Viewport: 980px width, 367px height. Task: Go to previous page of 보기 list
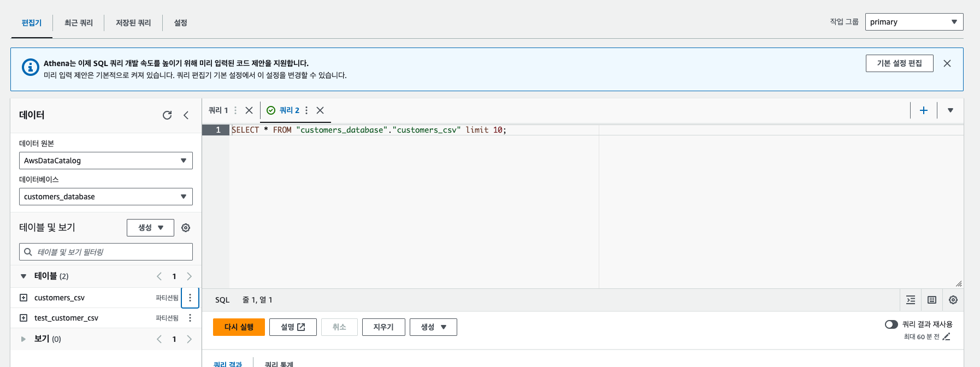pyautogui.click(x=160, y=339)
